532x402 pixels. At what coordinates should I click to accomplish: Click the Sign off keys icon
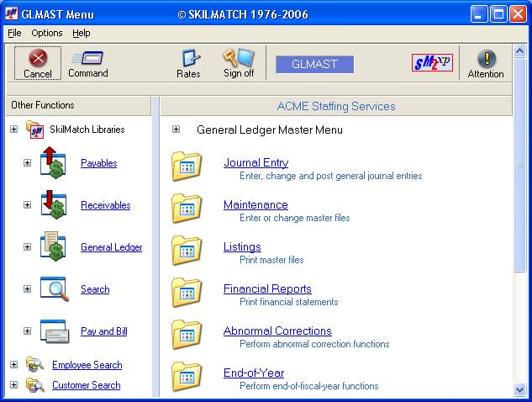(x=238, y=58)
